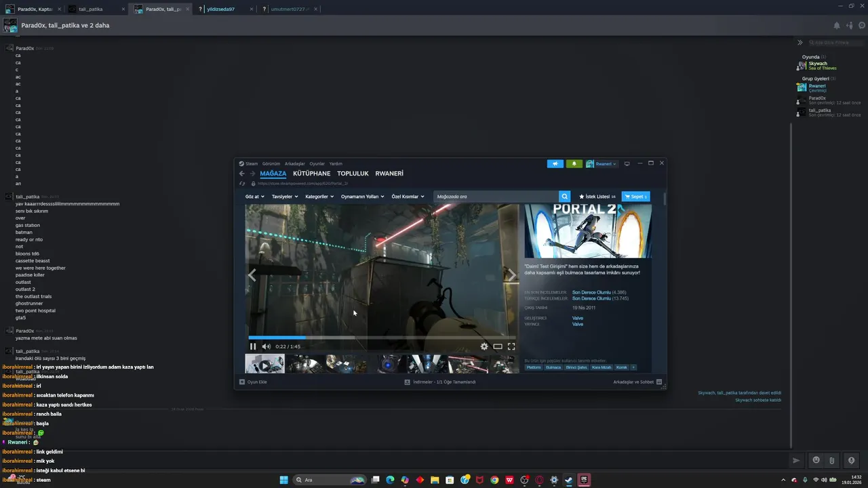Open Steam announcements megaphone button
This screenshot has width=868, height=488.
555,163
